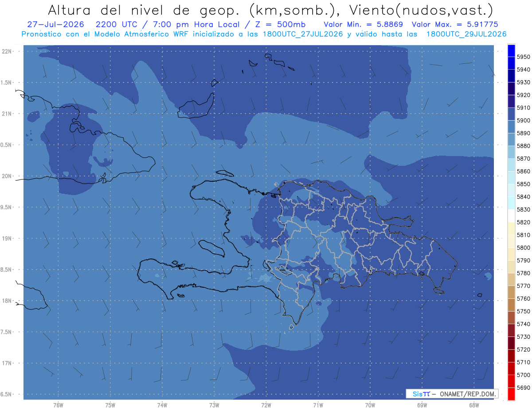Click the 5850 colorbar value
The image size is (532, 411).
(x=524, y=184)
